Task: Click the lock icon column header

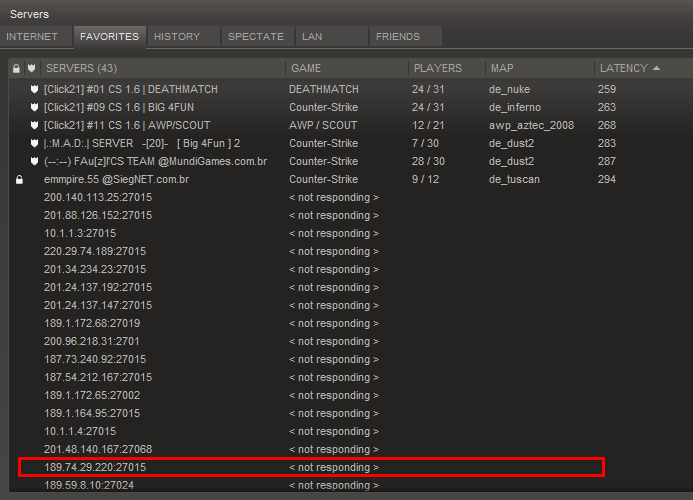Action: pyautogui.click(x=16, y=69)
